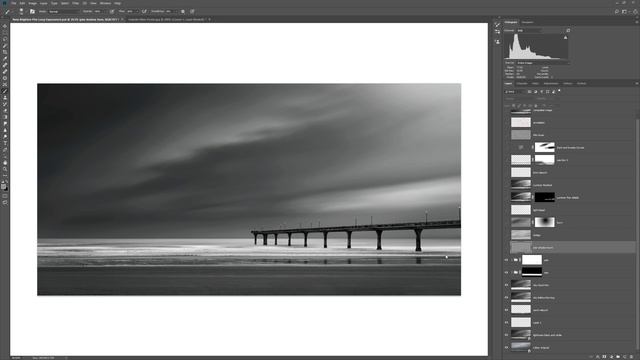Select the Clone Stamp tool
The width and height of the screenshot is (640, 360).
[x=5, y=98]
